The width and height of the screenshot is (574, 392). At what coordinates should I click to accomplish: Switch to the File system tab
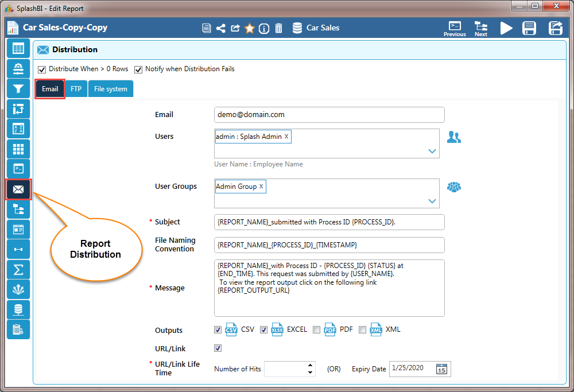pyautogui.click(x=110, y=89)
